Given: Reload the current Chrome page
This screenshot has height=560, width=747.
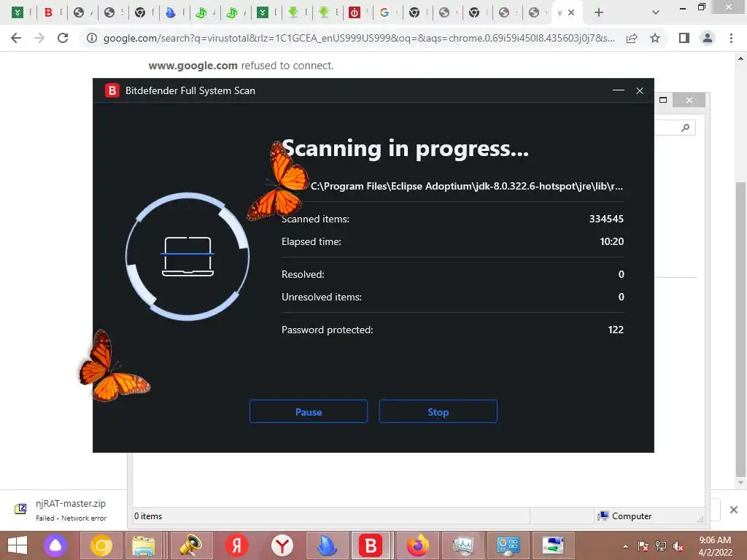Looking at the screenshot, I should tap(63, 38).
